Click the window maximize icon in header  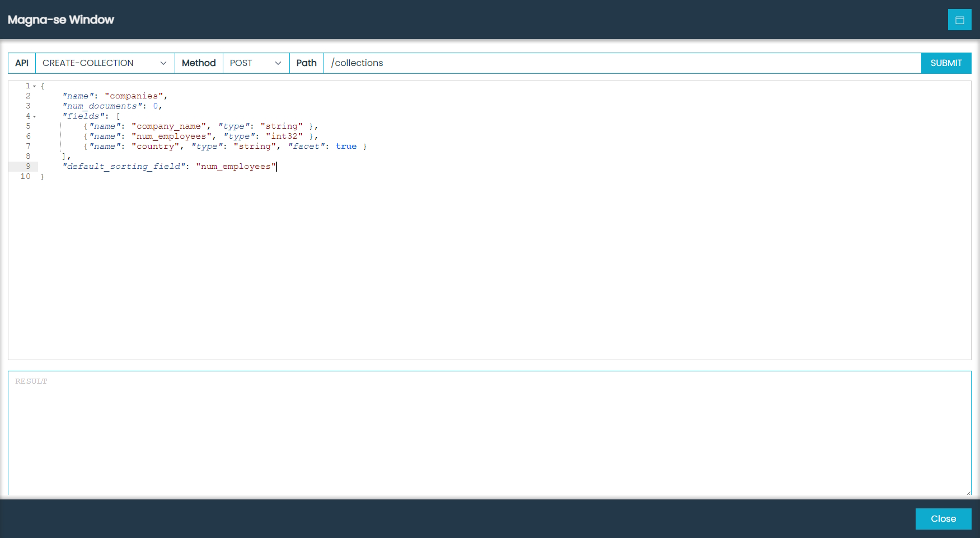pyautogui.click(x=959, y=20)
